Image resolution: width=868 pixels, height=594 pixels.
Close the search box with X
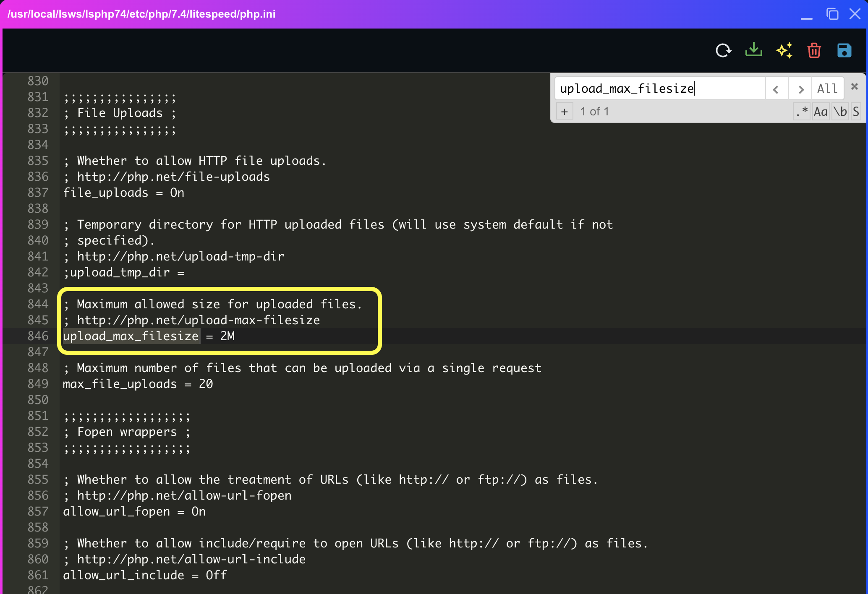854,87
